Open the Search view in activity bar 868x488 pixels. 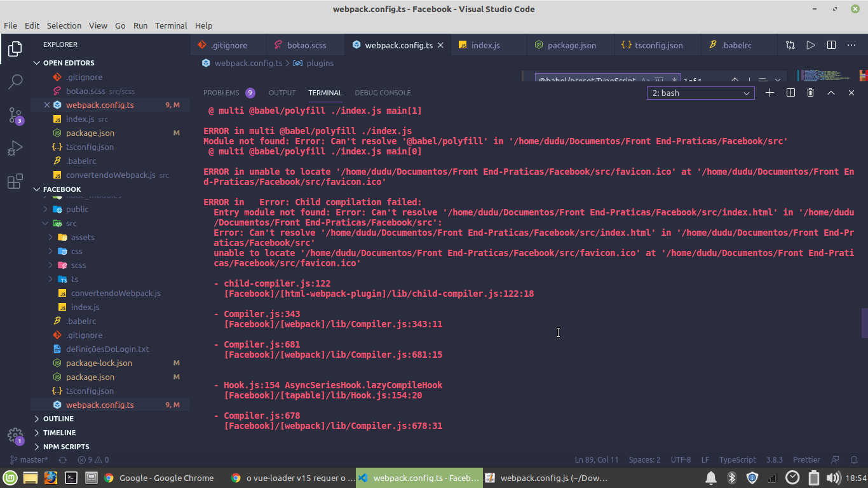tap(15, 82)
